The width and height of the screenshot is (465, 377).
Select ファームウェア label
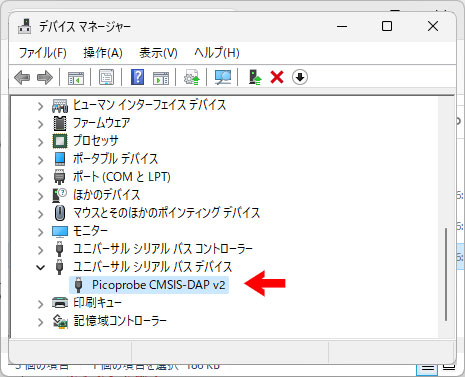tap(101, 123)
